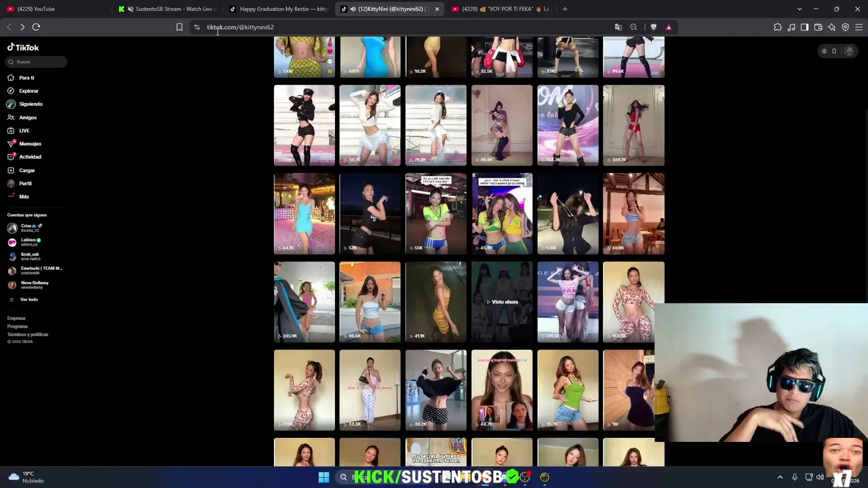Open the Amigos section

pyautogui.click(x=28, y=117)
